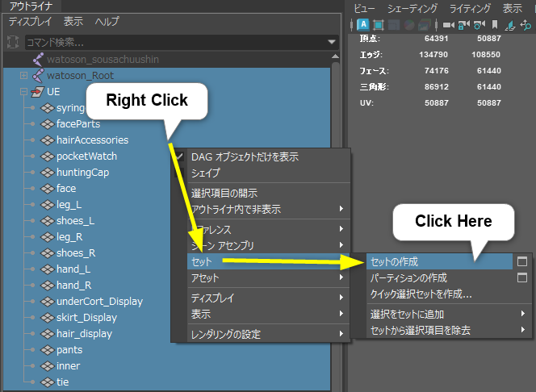Select the underCort_Display tree row

tap(167, 302)
